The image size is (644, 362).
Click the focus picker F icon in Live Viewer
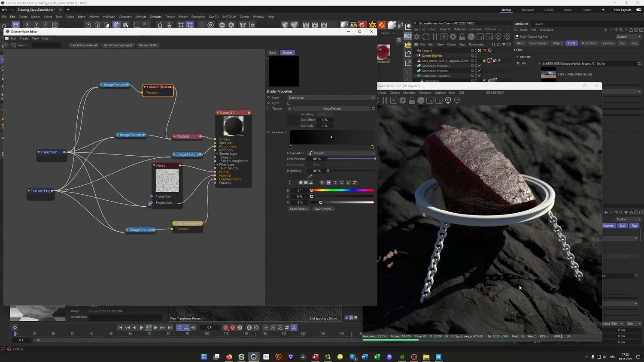point(448,100)
